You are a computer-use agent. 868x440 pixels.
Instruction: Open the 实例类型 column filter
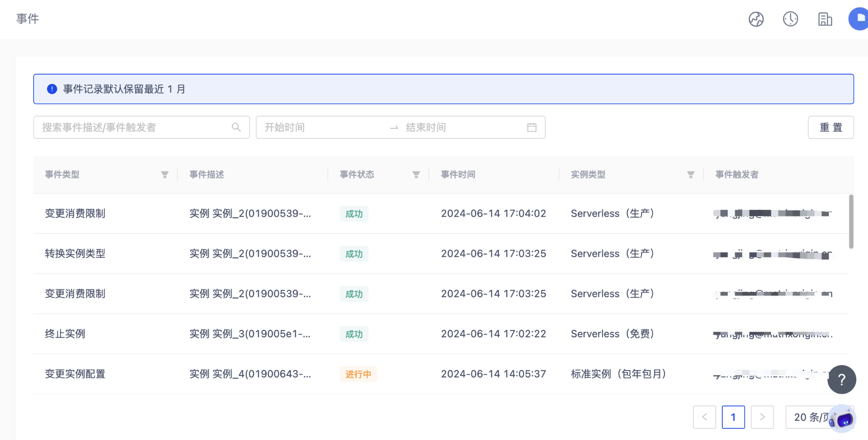pos(691,175)
